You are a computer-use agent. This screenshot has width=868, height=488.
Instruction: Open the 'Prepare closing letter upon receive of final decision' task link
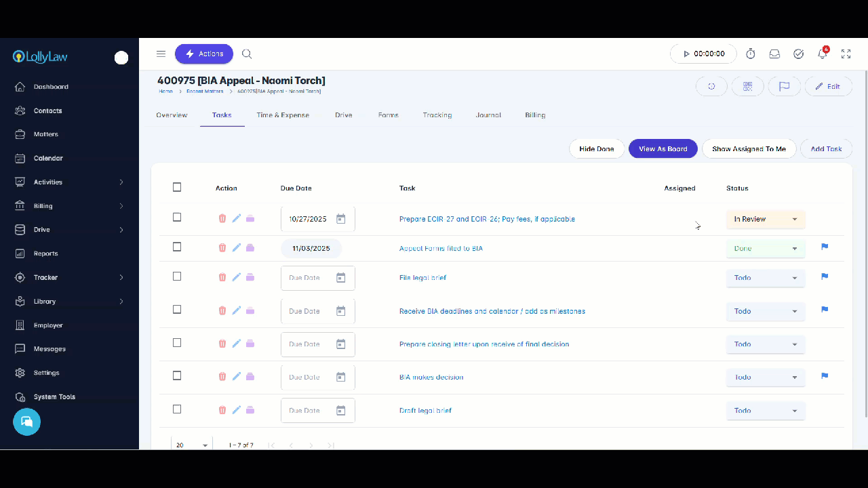coord(484,344)
